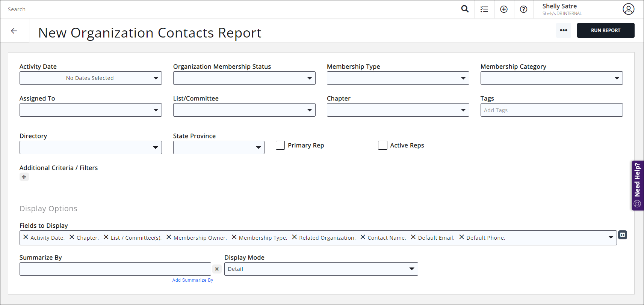Image resolution: width=644 pixels, height=305 pixels.
Task: Open the user profile avatar icon
Action: [628, 9]
